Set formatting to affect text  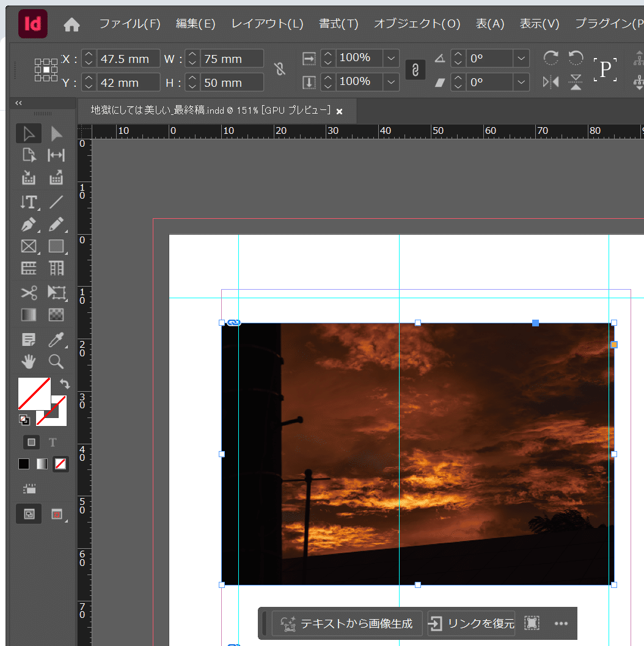coord(53,442)
